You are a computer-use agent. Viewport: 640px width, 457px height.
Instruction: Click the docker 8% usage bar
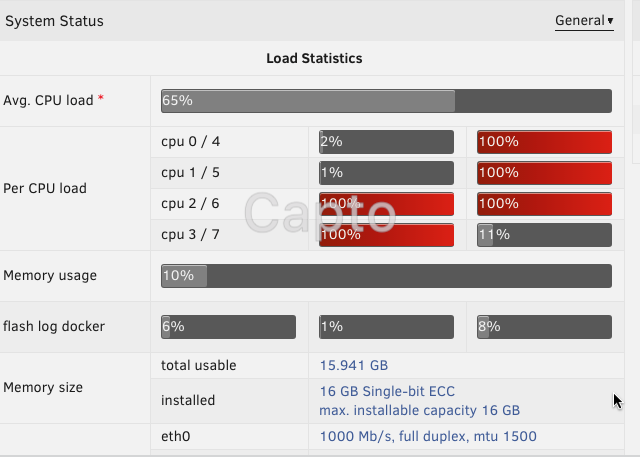tap(544, 327)
